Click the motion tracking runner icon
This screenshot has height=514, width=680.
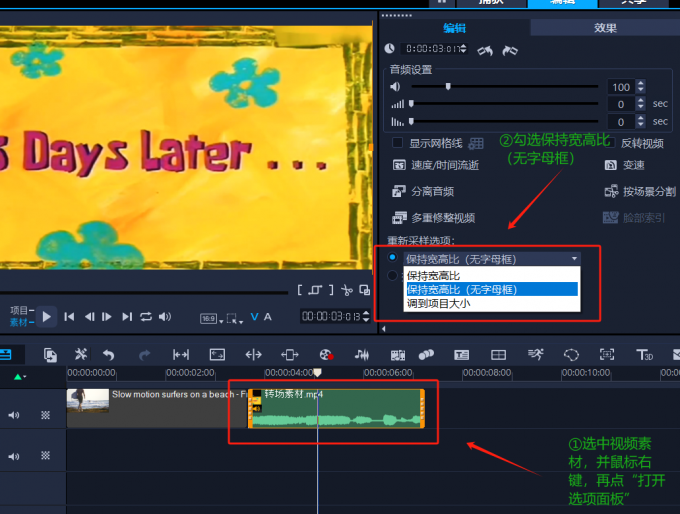point(536,355)
